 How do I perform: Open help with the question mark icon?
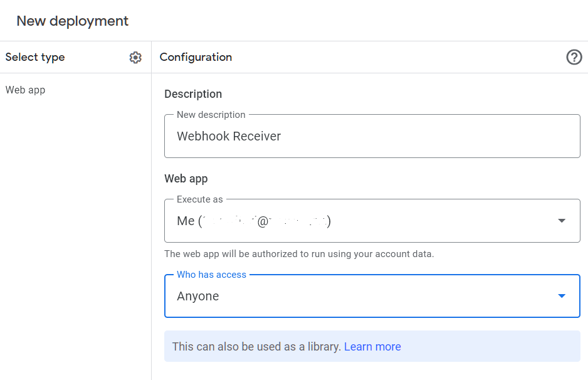click(x=574, y=58)
